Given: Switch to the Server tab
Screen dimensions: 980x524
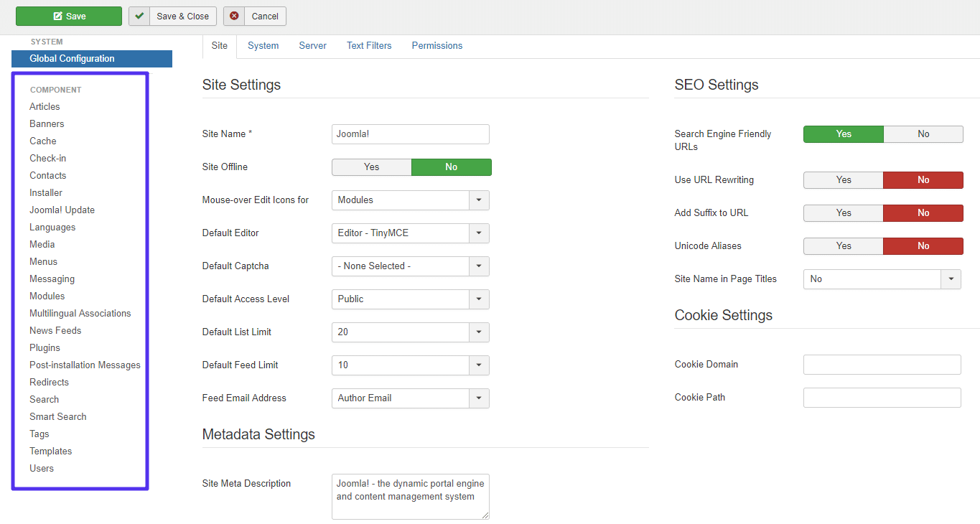Looking at the screenshot, I should pyautogui.click(x=312, y=45).
